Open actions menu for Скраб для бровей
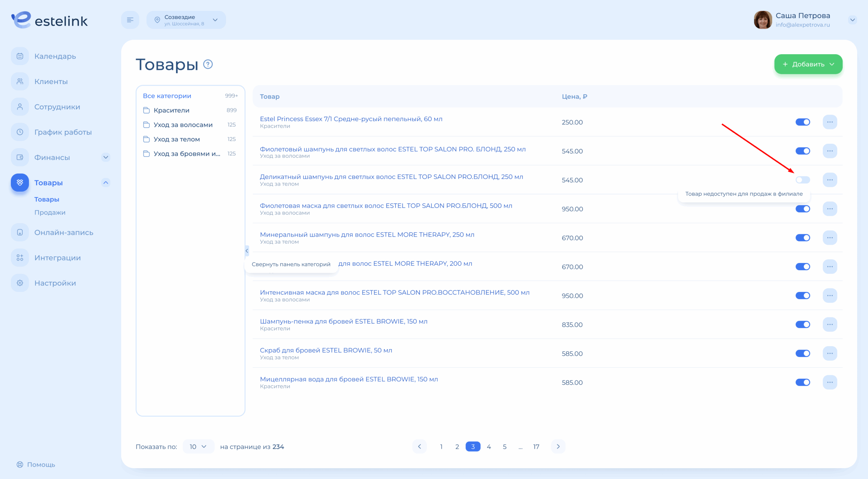This screenshot has width=868, height=479. click(x=830, y=353)
